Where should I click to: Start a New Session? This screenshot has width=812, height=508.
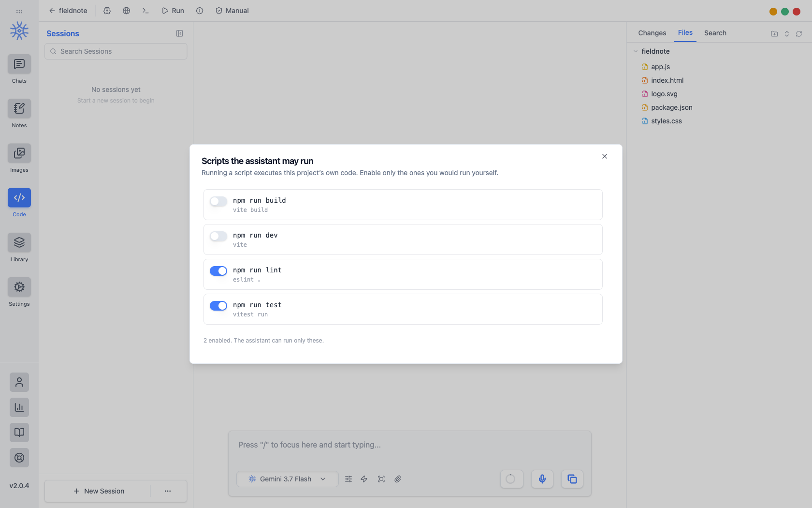[99, 491]
